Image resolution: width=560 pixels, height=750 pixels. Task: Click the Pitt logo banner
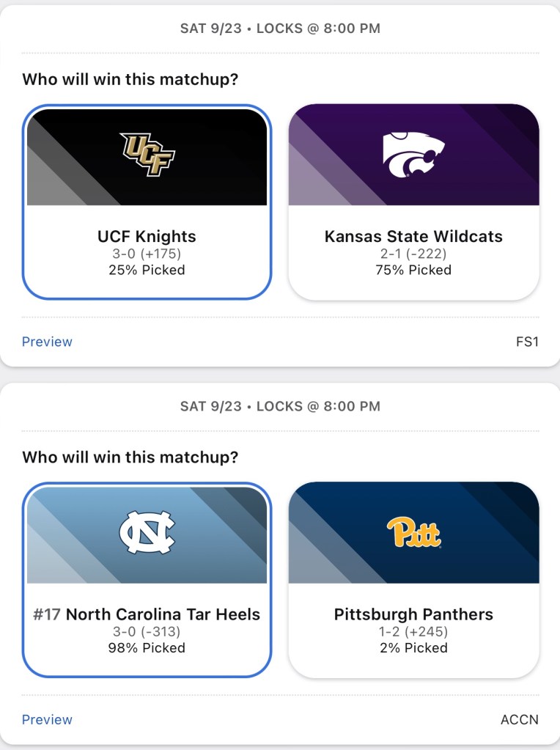(413, 533)
